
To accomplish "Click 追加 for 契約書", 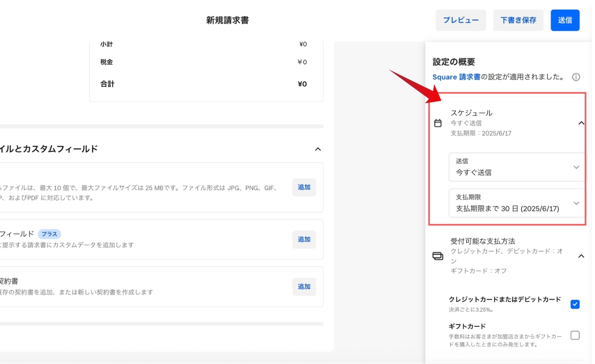I will coord(304,287).
